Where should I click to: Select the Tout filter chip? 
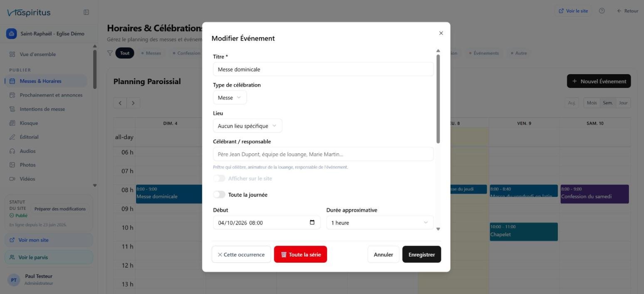coord(125,53)
